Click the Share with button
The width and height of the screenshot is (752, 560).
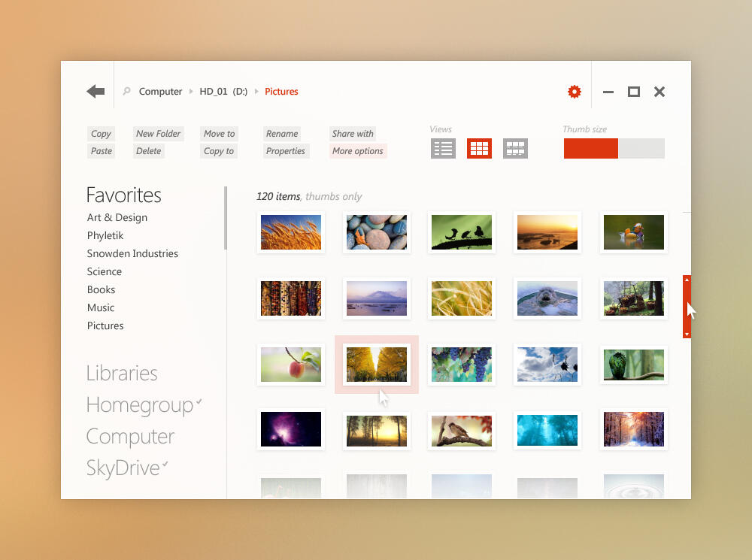click(353, 134)
